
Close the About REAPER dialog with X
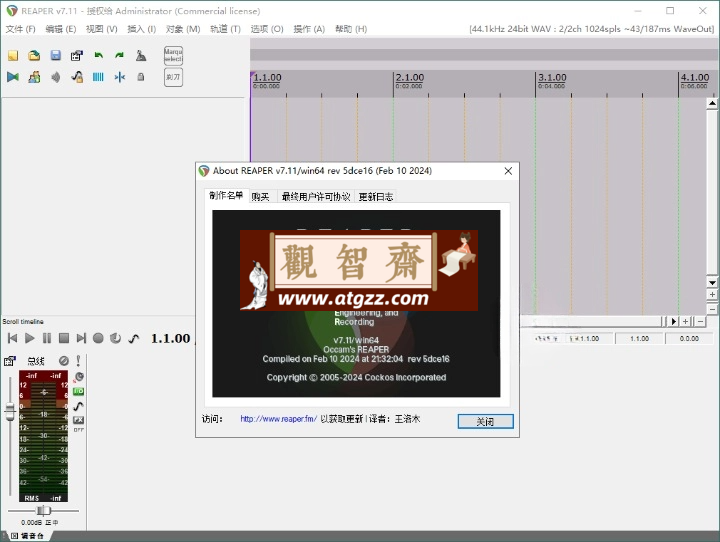(508, 171)
